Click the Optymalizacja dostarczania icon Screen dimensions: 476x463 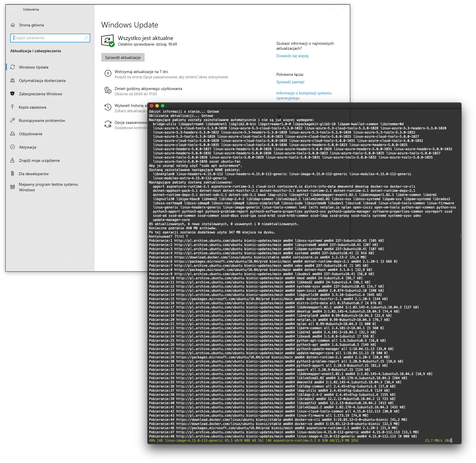12,80
